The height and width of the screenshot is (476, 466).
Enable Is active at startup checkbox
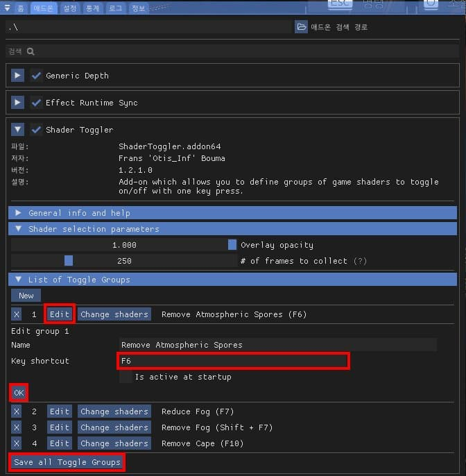[126, 377]
